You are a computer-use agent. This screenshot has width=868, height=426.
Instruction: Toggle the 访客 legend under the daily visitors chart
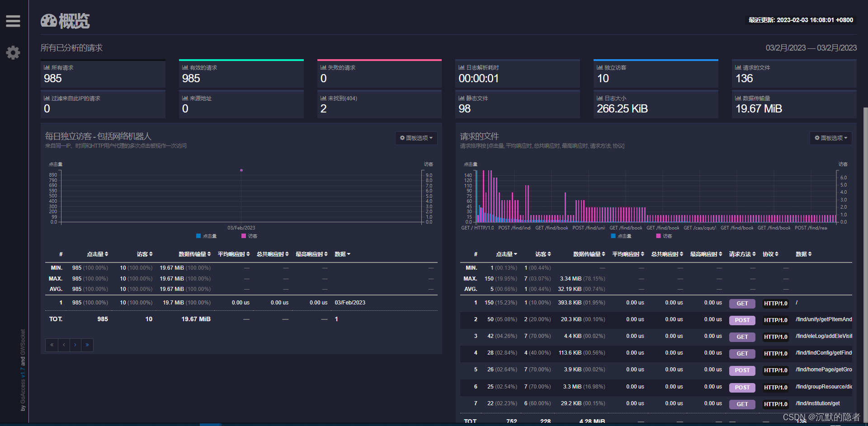coord(249,236)
